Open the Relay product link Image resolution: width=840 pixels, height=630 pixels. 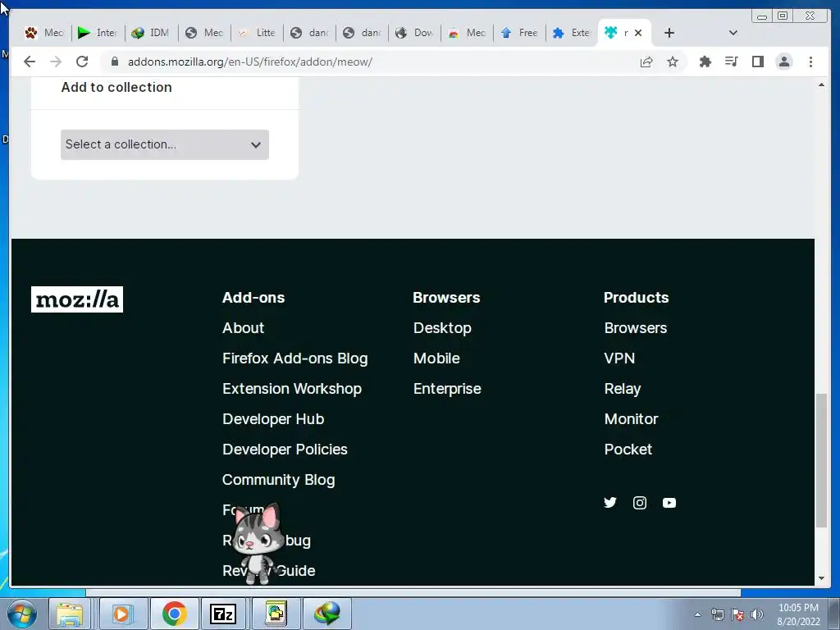coord(623,389)
